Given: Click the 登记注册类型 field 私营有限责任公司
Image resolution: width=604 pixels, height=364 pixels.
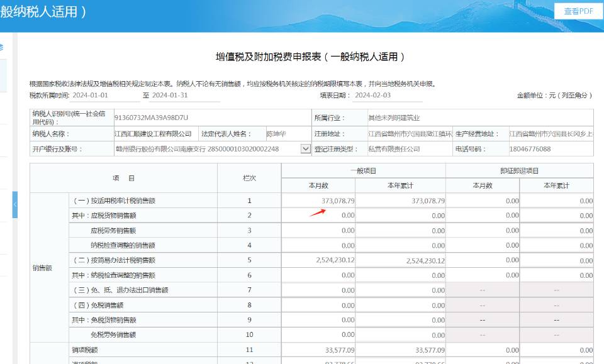Looking at the screenshot, I should coord(408,149).
